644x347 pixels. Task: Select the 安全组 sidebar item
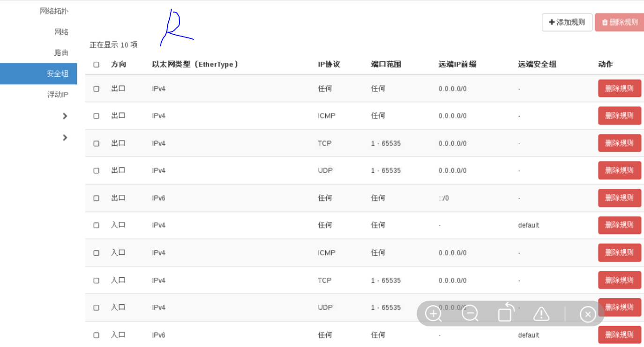58,74
